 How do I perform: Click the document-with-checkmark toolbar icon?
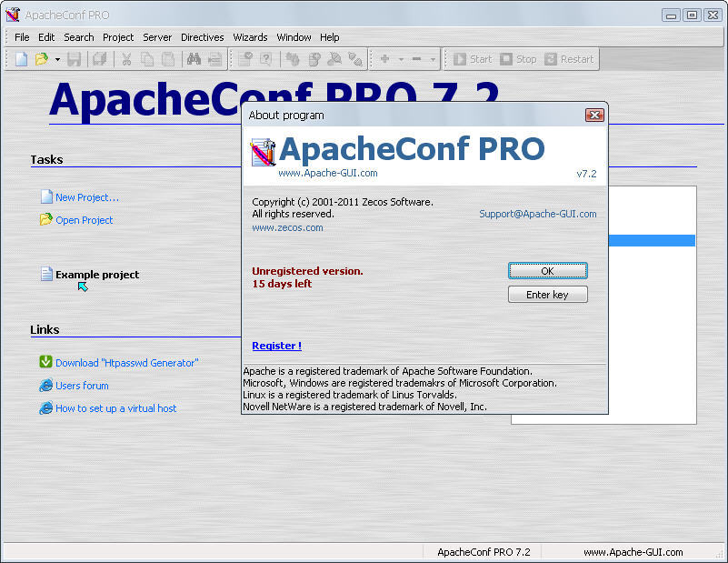(x=245, y=59)
